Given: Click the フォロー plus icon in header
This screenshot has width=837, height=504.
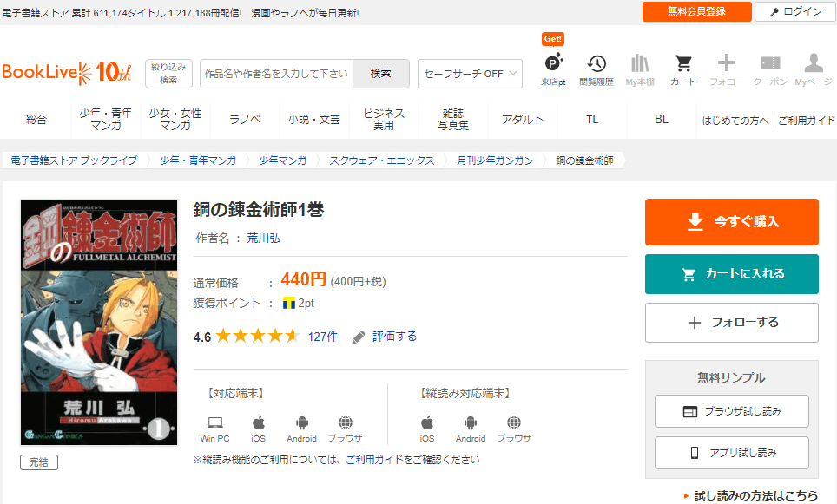Looking at the screenshot, I should (x=727, y=64).
